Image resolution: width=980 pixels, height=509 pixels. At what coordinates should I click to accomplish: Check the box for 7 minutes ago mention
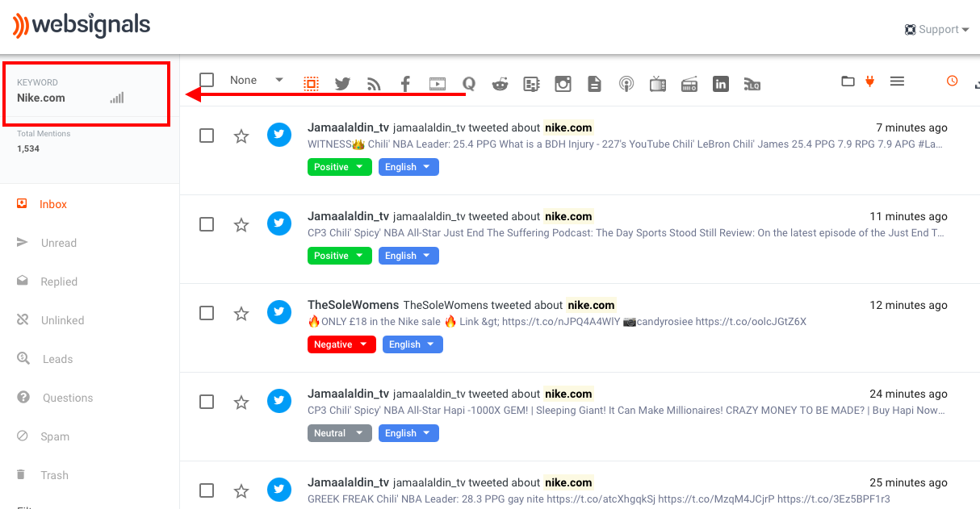click(x=207, y=136)
